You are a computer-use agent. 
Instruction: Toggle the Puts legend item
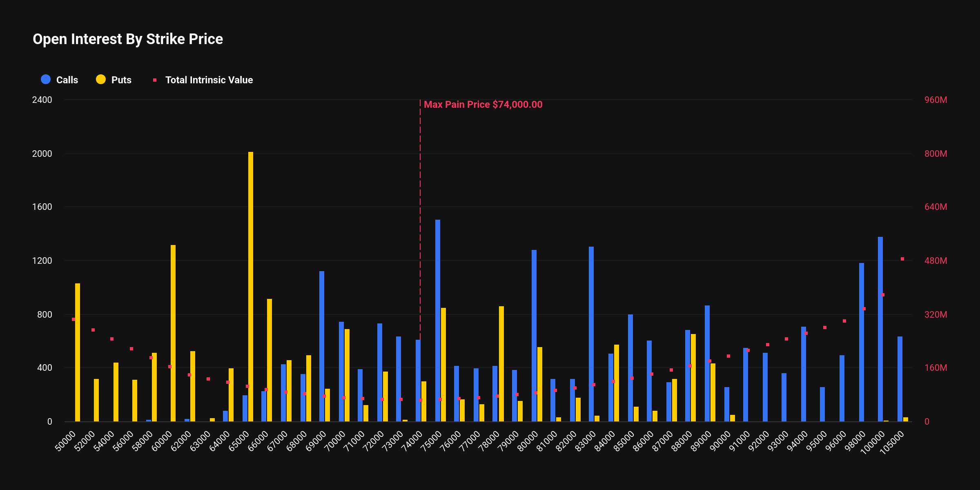tap(121, 80)
